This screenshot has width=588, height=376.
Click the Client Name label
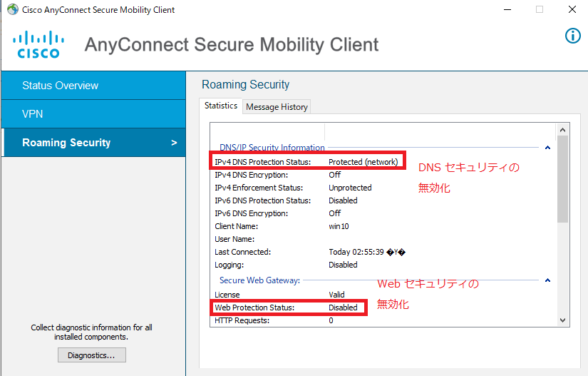236,226
